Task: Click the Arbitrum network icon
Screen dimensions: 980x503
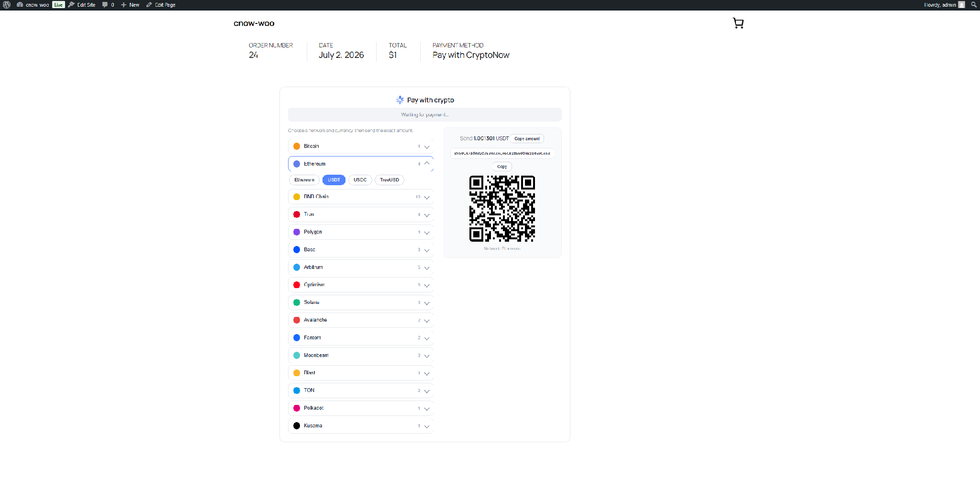Action: click(297, 268)
